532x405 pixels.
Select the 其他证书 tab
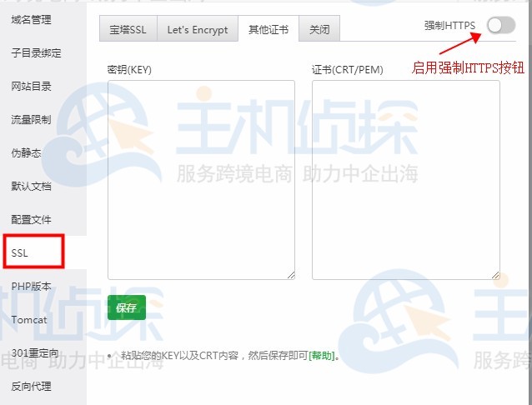(x=268, y=30)
